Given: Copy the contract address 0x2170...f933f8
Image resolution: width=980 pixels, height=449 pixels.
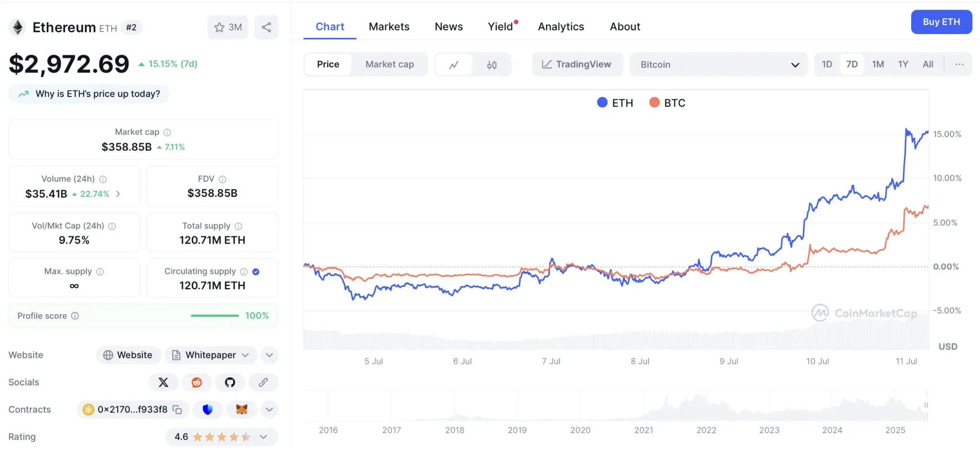Looking at the screenshot, I should point(177,410).
